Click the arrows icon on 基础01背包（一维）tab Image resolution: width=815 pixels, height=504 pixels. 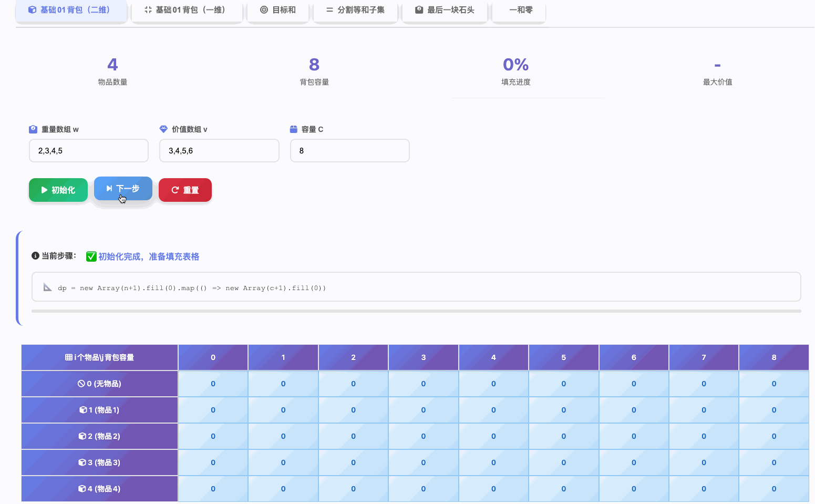coord(147,9)
